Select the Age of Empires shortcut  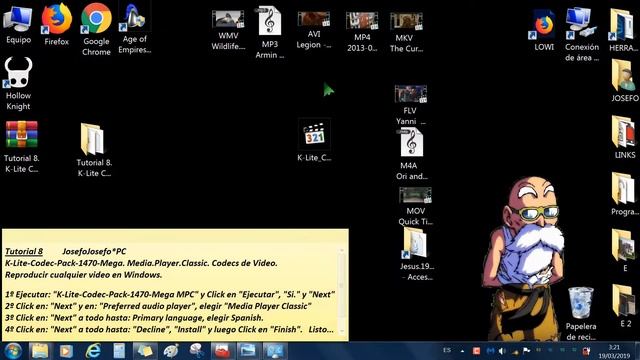(x=135, y=28)
